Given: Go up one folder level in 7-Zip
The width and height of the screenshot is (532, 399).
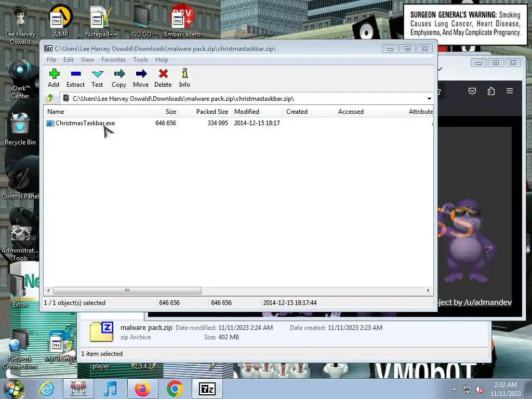Looking at the screenshot, I should pos(50,98).
